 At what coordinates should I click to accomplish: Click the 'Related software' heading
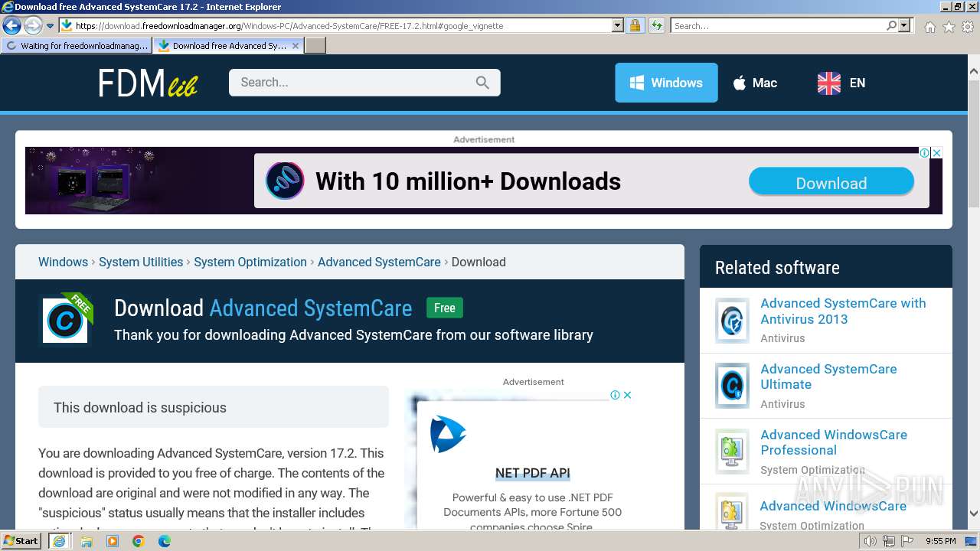pyautogui.click(x=777, y=268)
